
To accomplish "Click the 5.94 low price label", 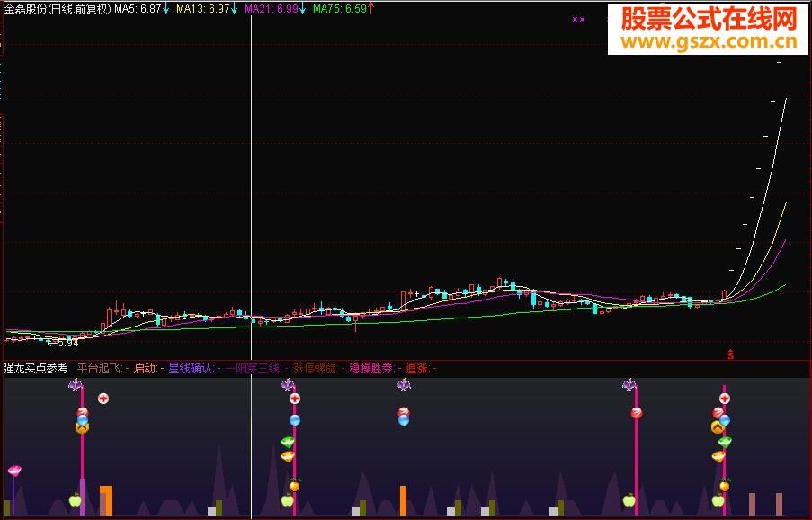I will (x=67, y=343).
